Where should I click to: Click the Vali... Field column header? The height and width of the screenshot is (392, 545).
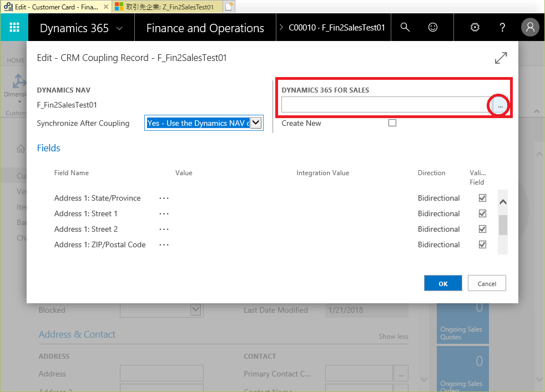478,177
